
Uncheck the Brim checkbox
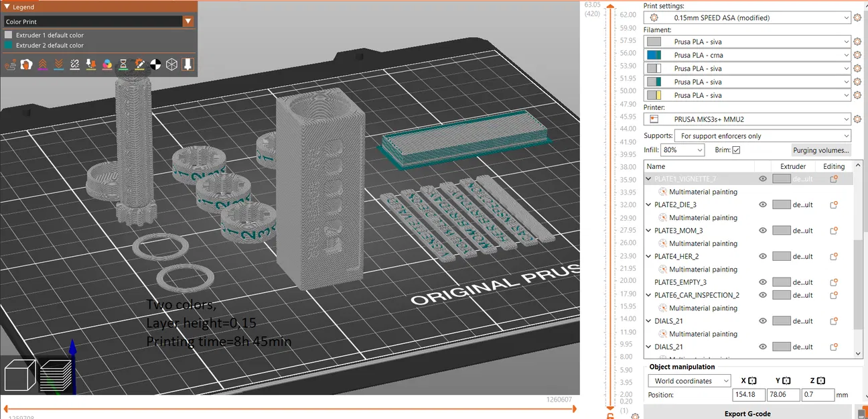(x=736, y=150)
